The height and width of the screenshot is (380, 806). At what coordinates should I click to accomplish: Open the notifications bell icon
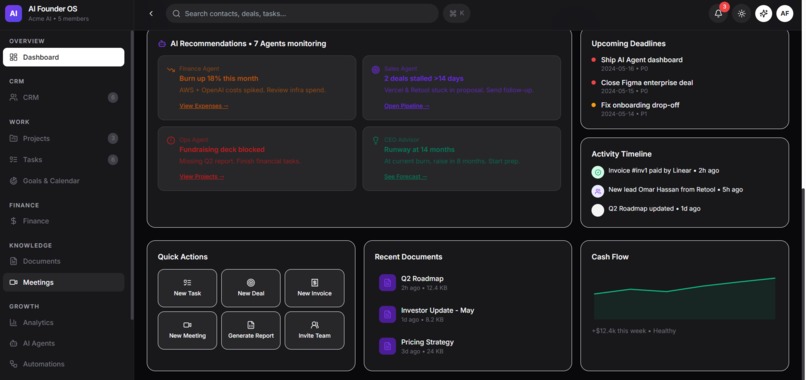click(718, 14)
